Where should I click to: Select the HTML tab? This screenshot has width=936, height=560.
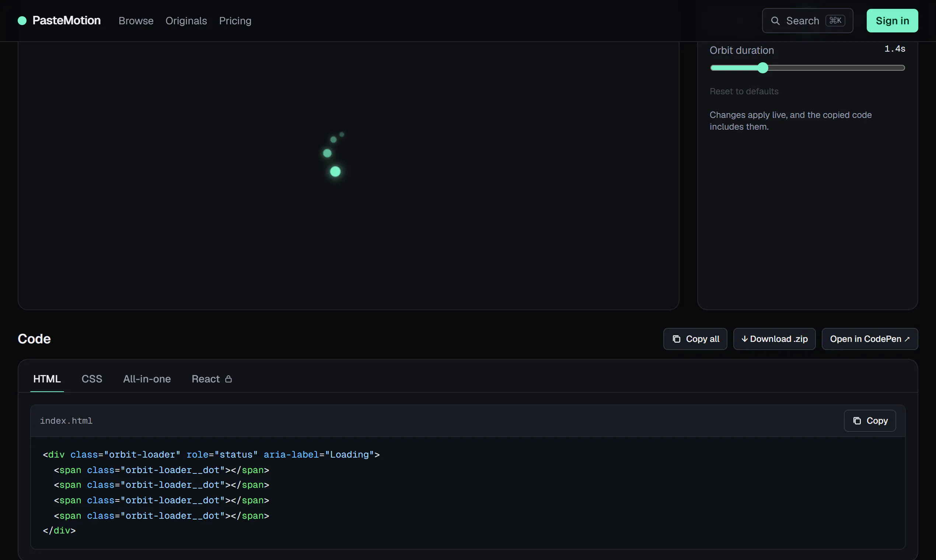[x=47, y=379]
